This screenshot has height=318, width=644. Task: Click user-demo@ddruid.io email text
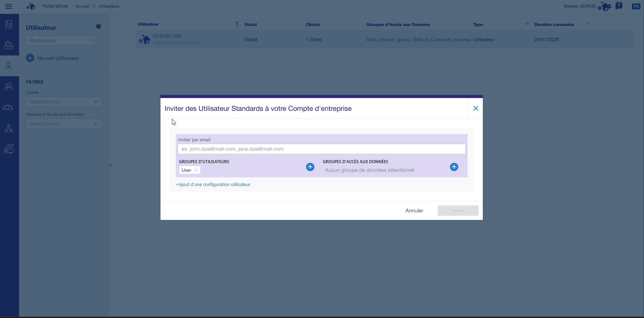point(176,43)
